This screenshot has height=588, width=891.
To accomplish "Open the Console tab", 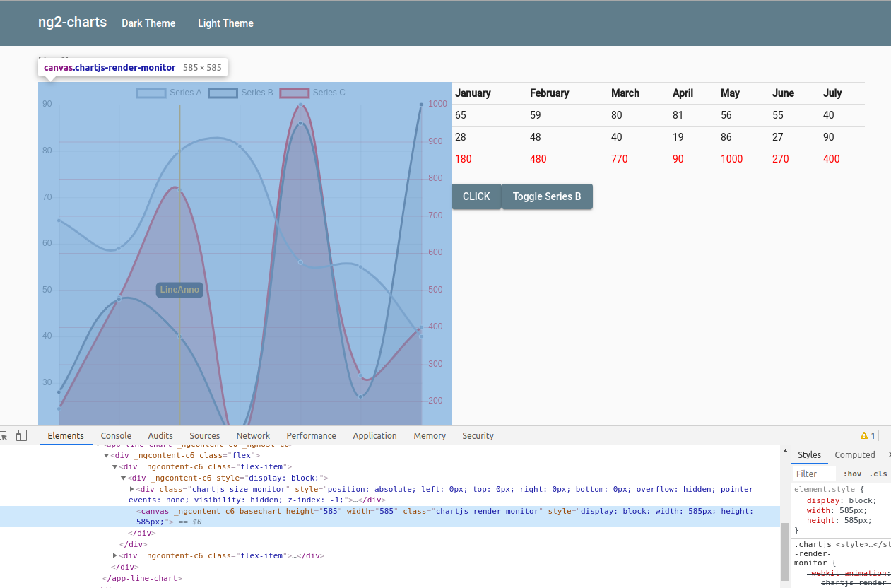I will [116, 435].
